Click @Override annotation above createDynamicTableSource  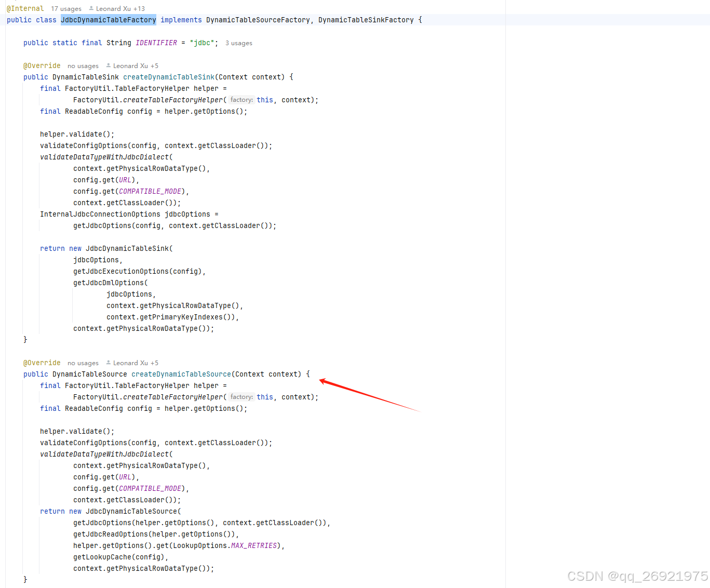42,363
